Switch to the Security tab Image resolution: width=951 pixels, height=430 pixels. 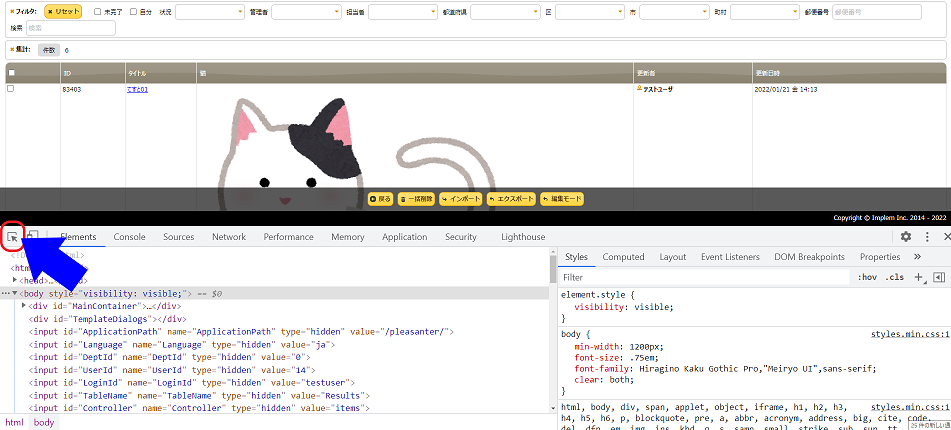click(x=460, y=237)
